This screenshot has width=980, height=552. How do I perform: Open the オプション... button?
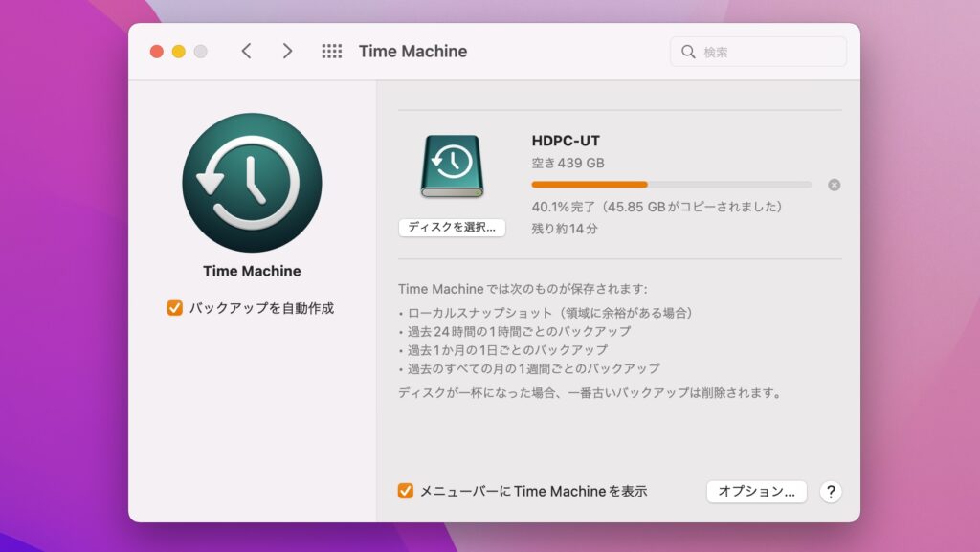coord(756,492)
